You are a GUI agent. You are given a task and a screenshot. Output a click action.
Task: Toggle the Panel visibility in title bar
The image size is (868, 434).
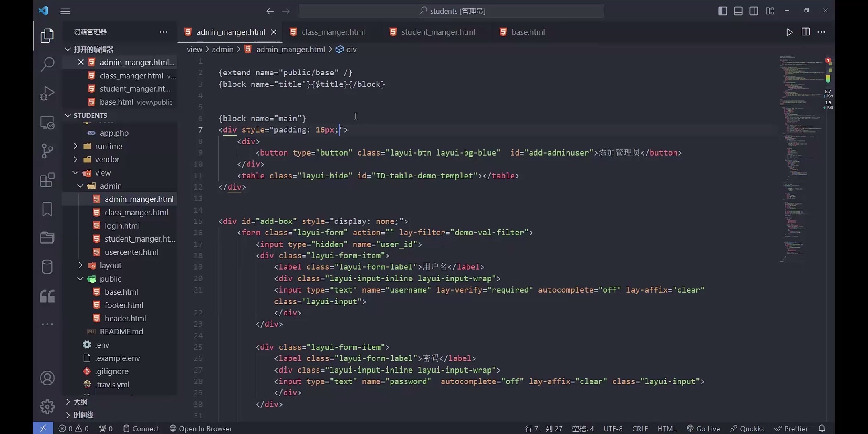click(x=738, y=11)
